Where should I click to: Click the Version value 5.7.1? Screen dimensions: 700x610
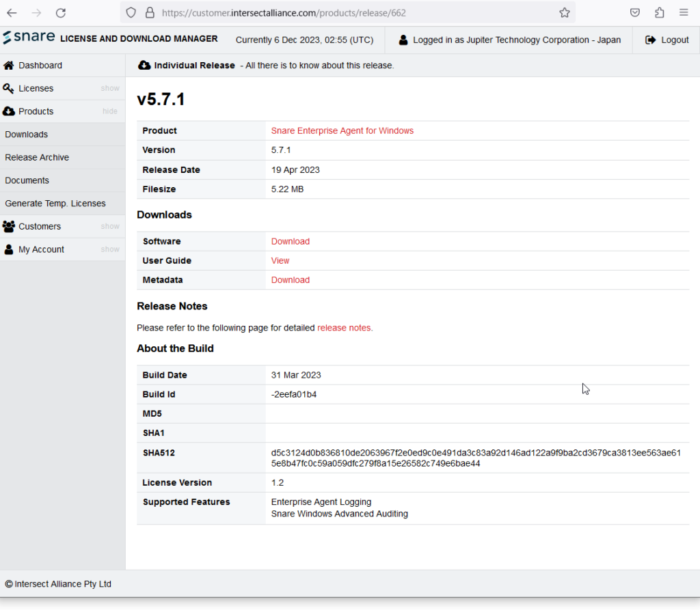pyautogui.click(x=281, y=150)
